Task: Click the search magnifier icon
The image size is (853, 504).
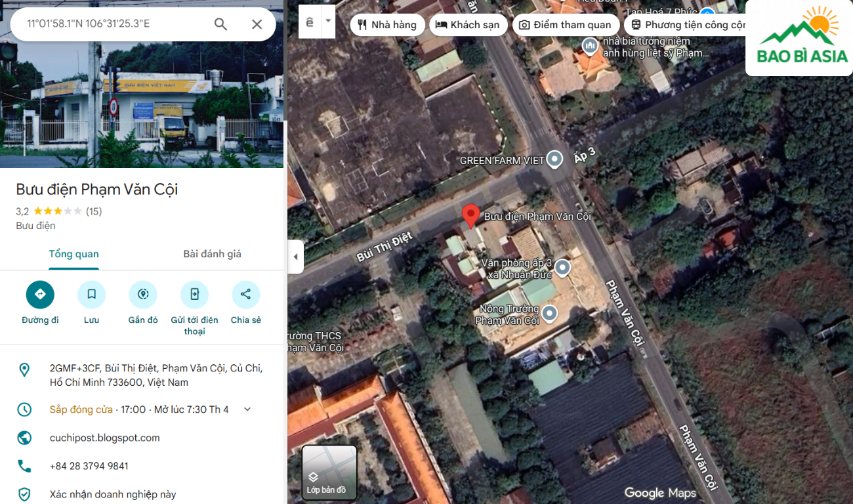Action: tap(220, 24)
